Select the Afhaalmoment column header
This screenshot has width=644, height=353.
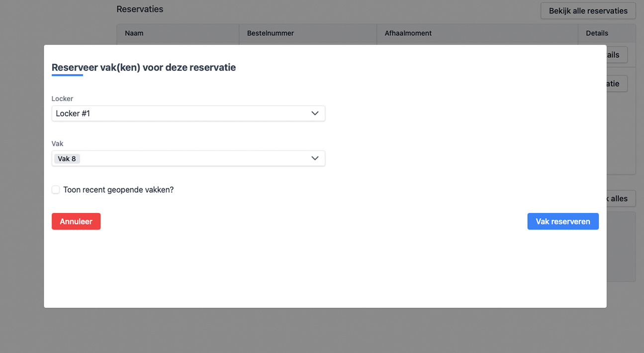pos(408,33)
